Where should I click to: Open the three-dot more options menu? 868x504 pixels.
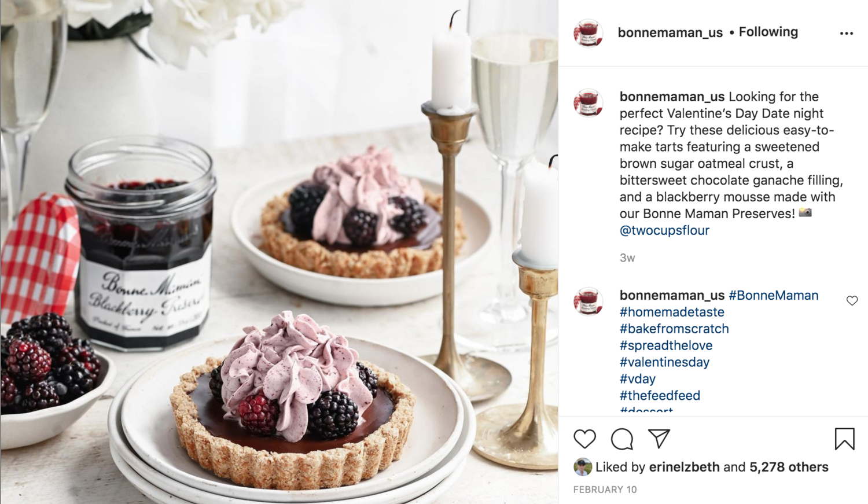click(x=847, y=34)
